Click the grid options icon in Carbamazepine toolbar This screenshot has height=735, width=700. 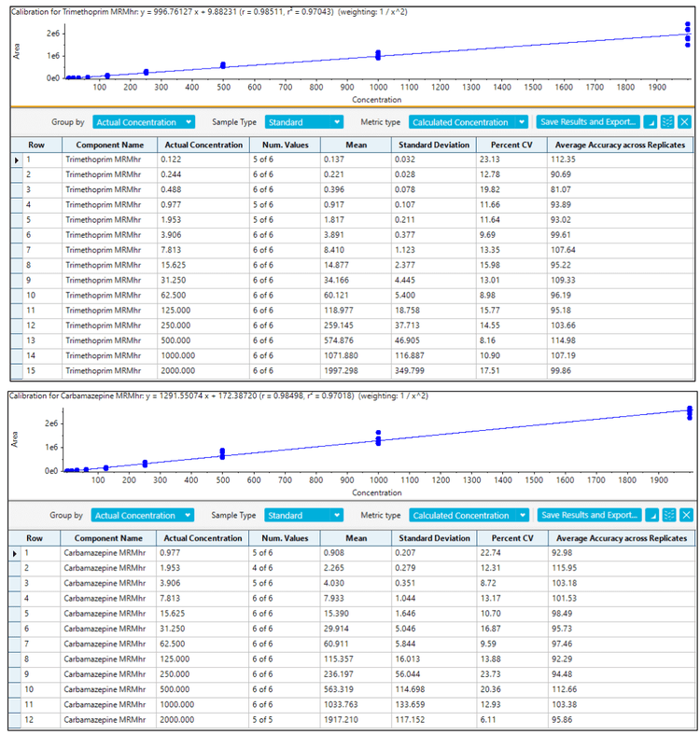[667, 515]
